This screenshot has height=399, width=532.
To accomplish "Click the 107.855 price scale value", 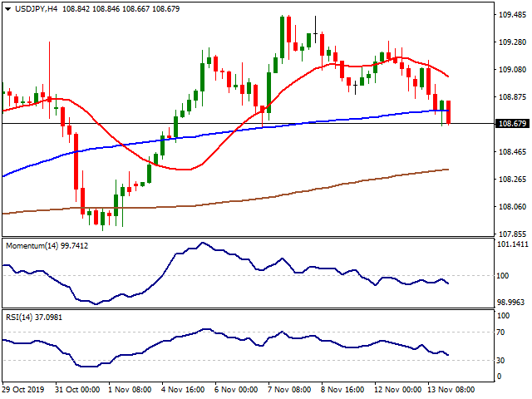I will point(512,234).
